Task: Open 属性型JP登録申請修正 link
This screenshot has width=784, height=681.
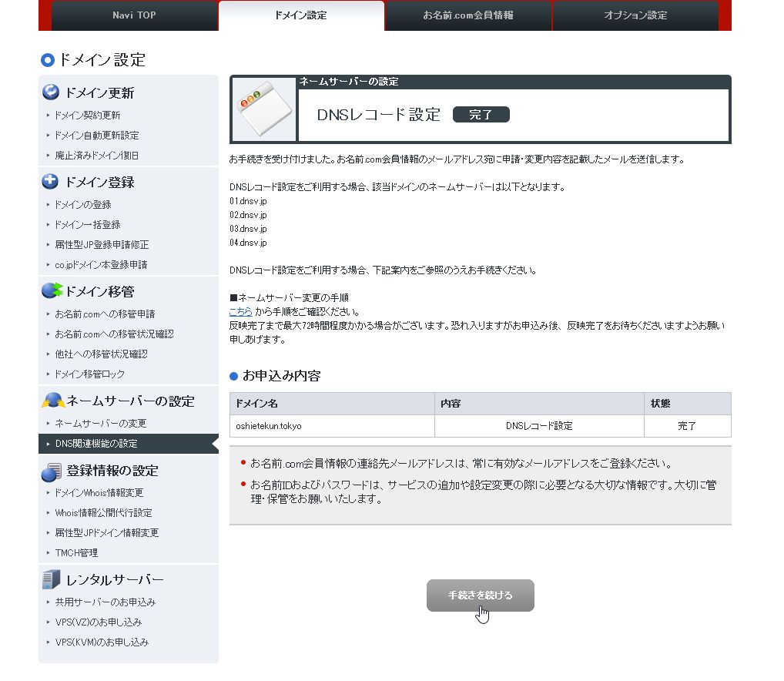Action: (x=102, y=244)
